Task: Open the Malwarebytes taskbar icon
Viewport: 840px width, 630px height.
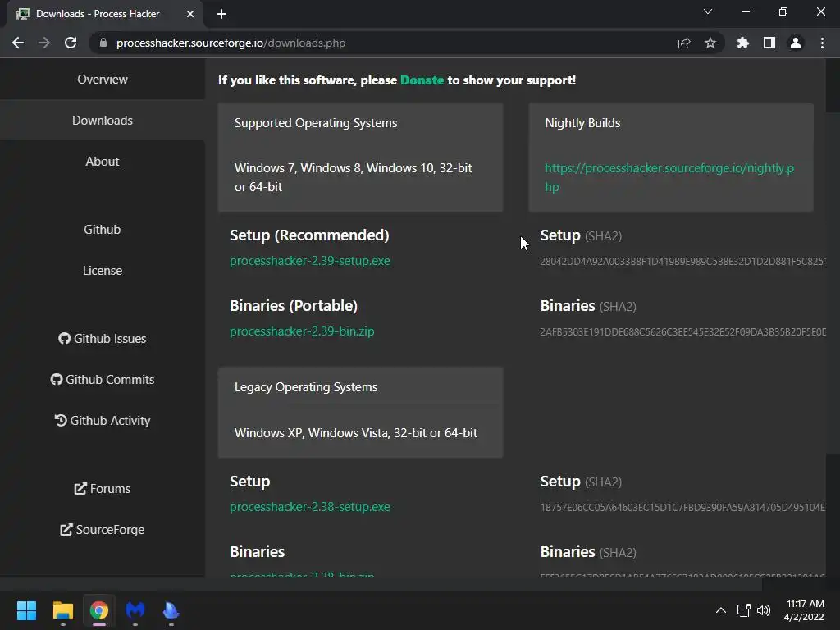Action: pos(135,610)
